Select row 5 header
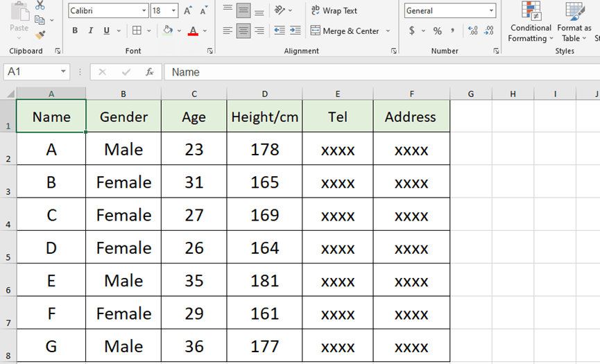The width and height of the screenshot is (600, 364). tap(8, 247)
